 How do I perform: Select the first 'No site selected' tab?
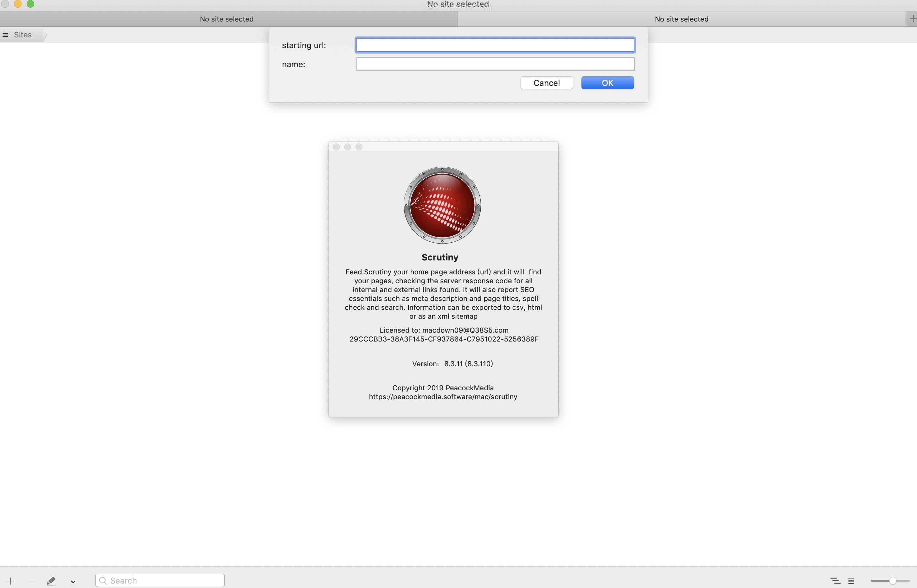(229, 19)
